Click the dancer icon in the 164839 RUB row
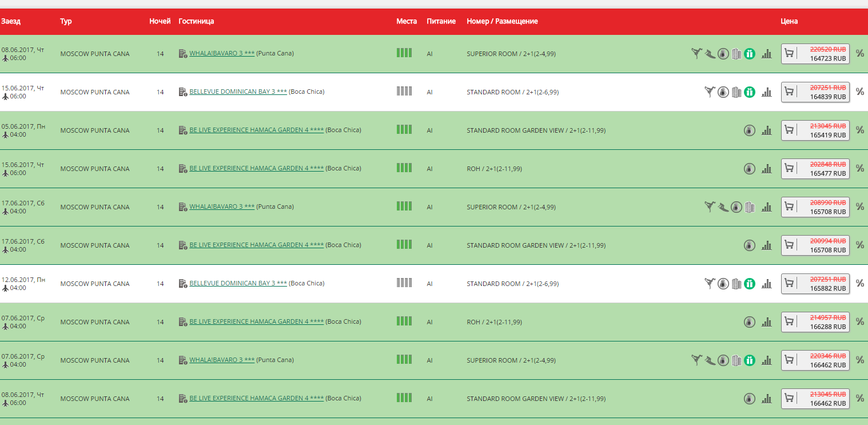The image size is (868, 425). click(710, 92)
